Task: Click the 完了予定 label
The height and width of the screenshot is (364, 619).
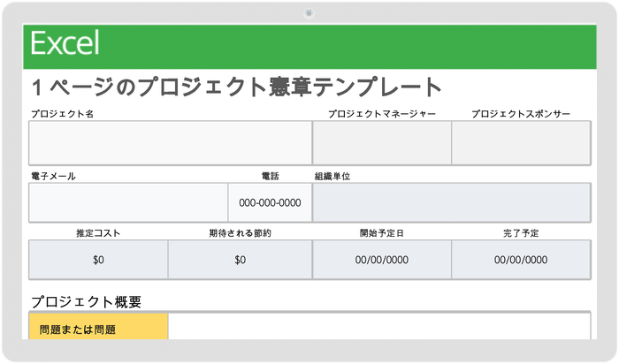Action: click(x=521, y=233)
